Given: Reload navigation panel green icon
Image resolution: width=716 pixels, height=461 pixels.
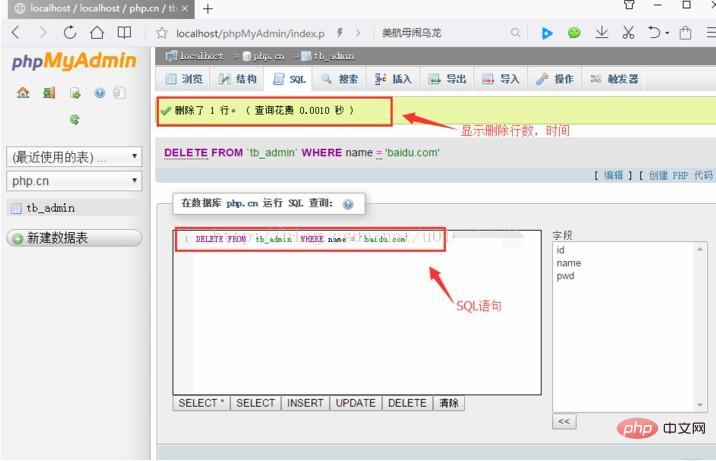Looking at the screenshot, I should point(74,120).
